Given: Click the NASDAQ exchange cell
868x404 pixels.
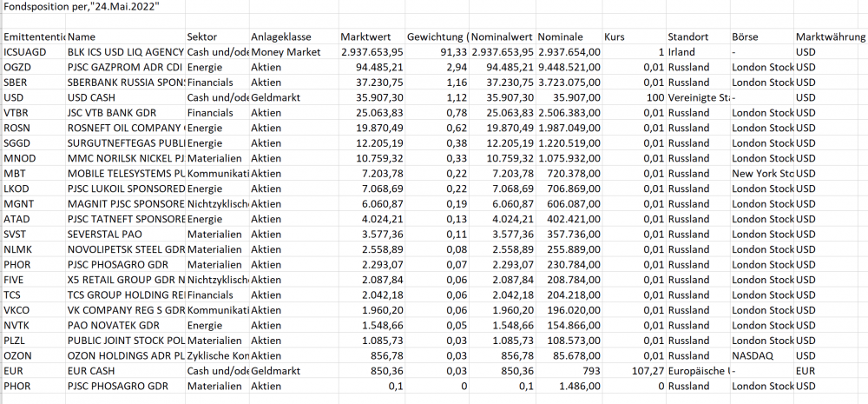Looking at the screenshot, I should coord(762,355).
